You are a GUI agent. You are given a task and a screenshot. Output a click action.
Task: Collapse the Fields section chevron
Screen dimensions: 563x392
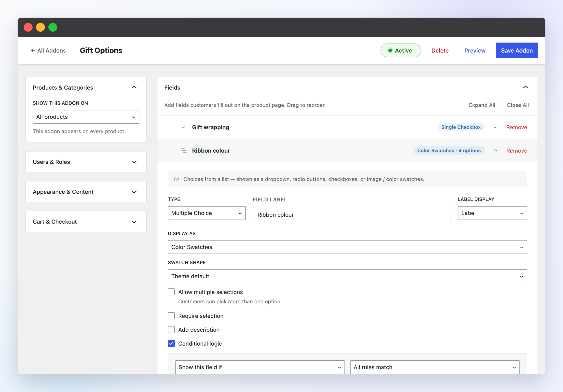tap(525, 87)
